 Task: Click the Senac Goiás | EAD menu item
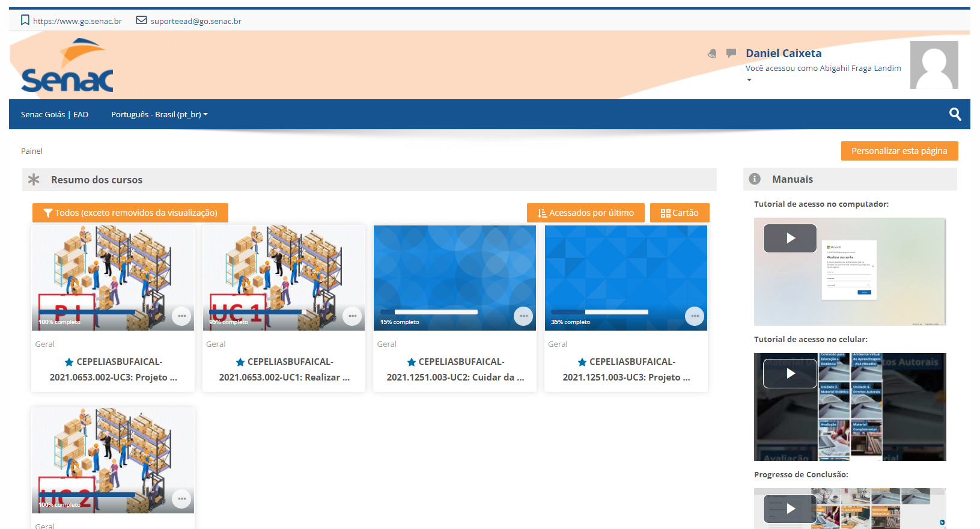point(55,114)
